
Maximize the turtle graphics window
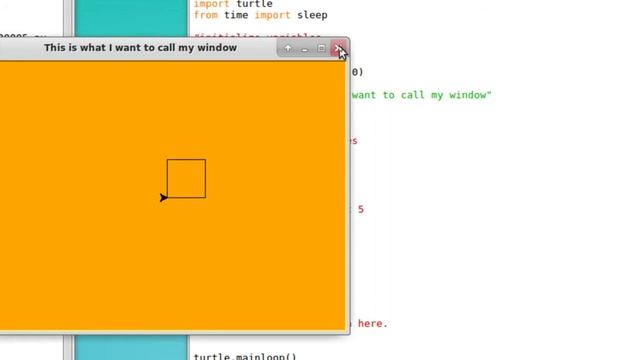[321, 49]
